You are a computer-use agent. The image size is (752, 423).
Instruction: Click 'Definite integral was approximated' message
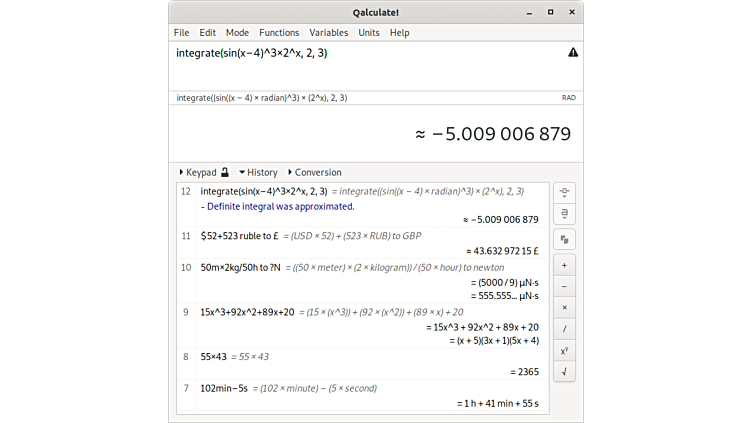[x=279, y=206]
